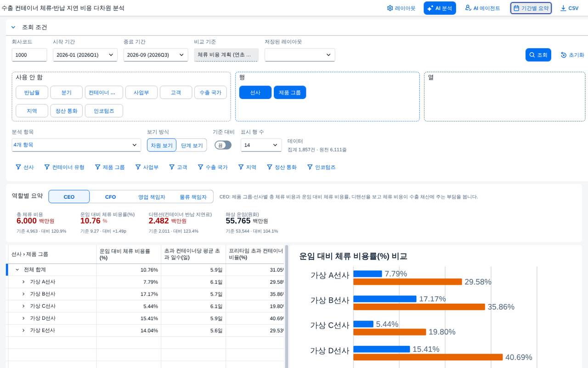Reset conditions with the 초기화 icon
Image resolution: width=588 pixels, height=368 pixels.
[572, 55]
